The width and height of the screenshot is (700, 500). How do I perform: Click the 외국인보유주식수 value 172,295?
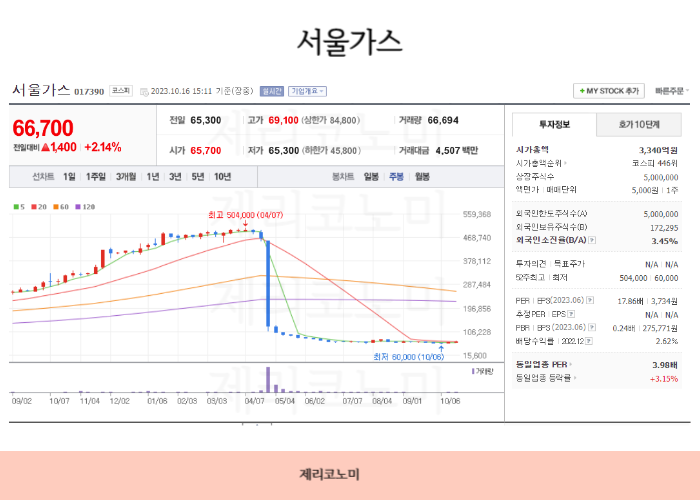pos(664,228)
